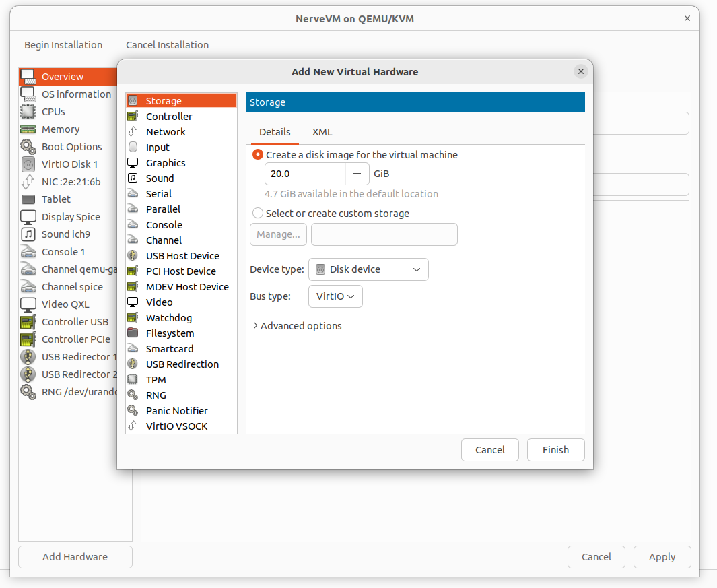Select the Sound hardware icon
This screenshot has height=588, width=717.
pos(133,178)
